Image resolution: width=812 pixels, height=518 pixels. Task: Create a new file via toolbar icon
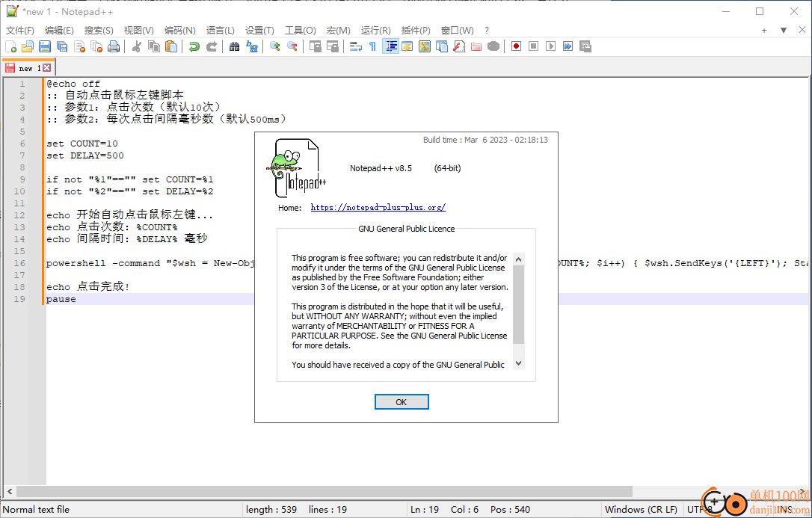(x=11, y=46)
